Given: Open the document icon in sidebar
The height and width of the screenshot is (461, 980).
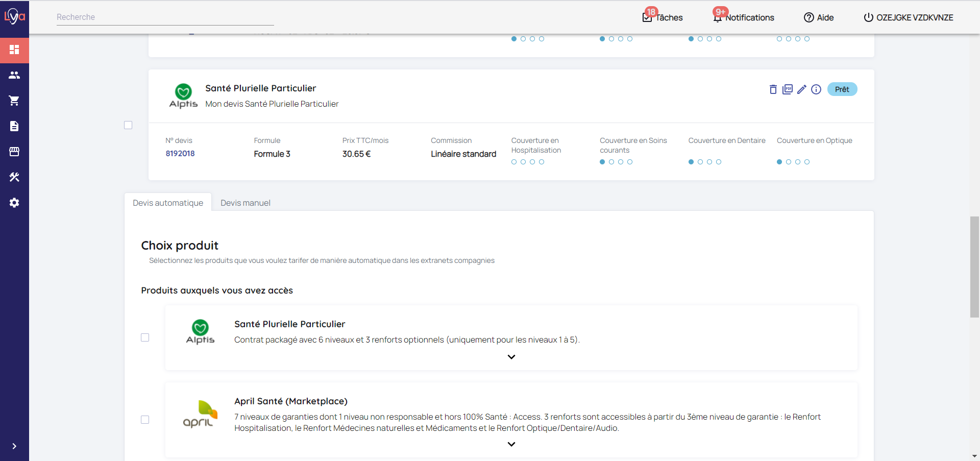Looking at the screenshot, I should [x=14, y=126].
